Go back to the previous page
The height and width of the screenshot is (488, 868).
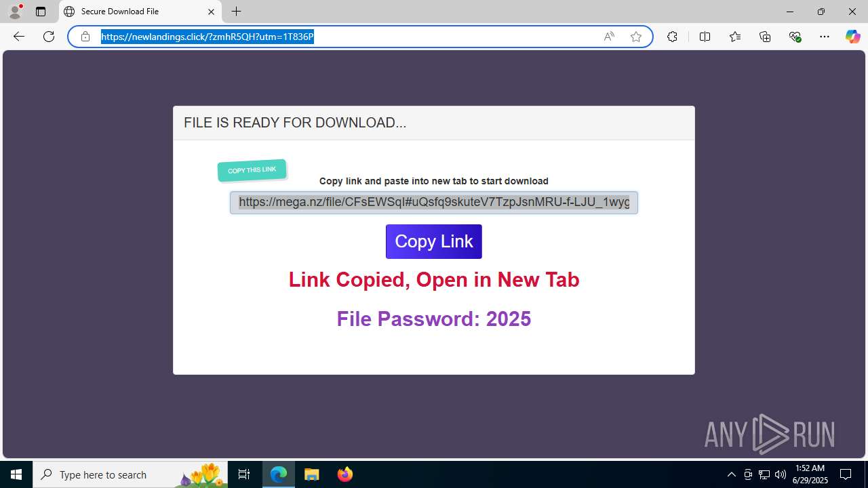coord(19,37)
